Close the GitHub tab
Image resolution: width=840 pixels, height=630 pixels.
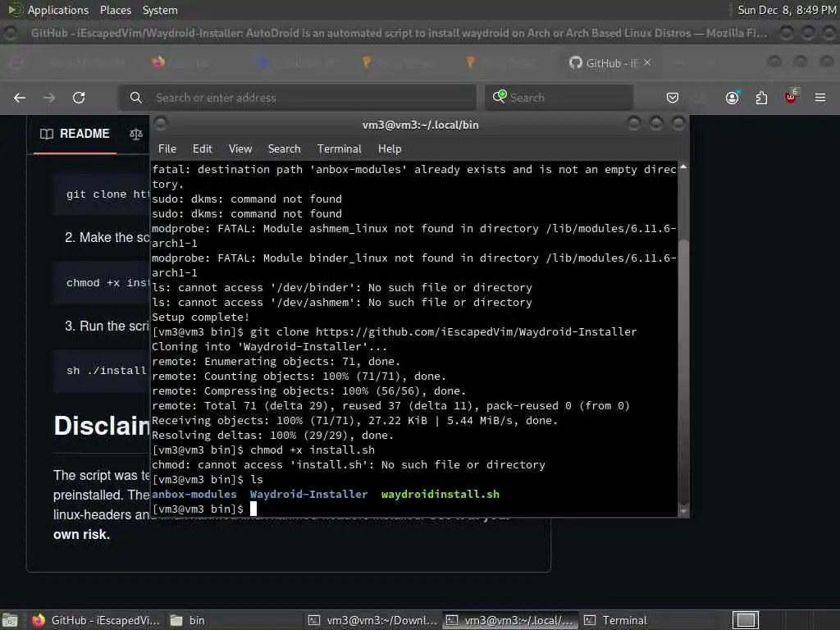click(x=647, y=62)
